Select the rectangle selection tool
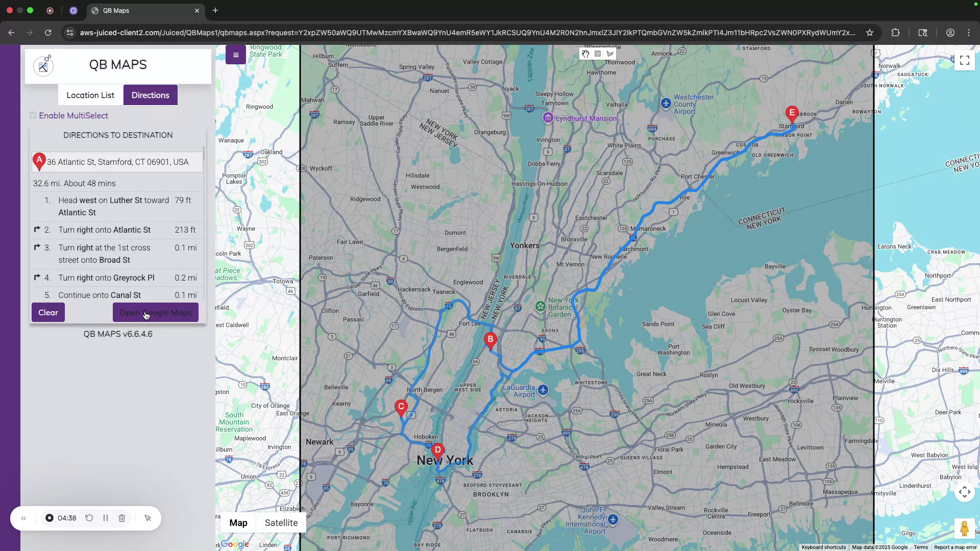 point(597,54)
